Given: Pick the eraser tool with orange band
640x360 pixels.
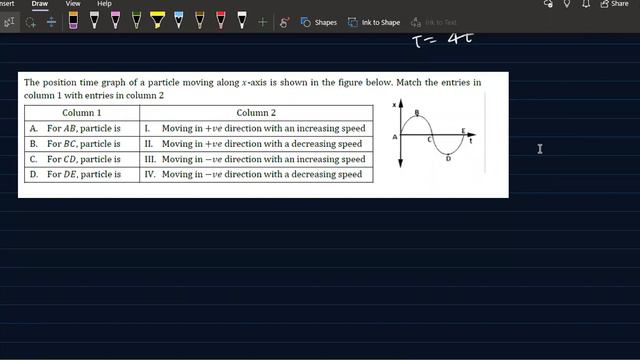Looking at the screenshot, I should (x=73, y=20).
